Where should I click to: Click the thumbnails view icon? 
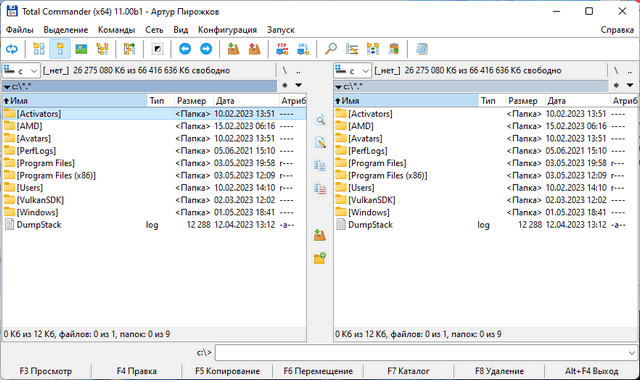pos(81,49)
